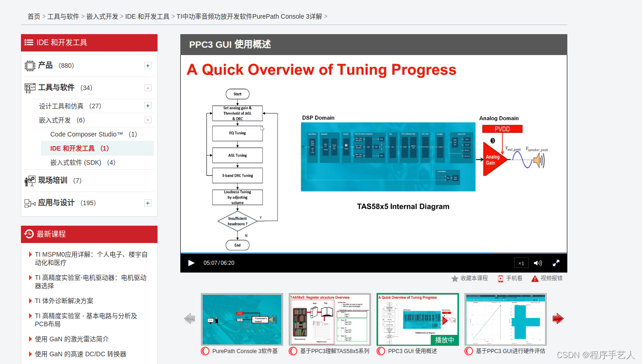Open 使用 GaN 的高速 DC/DC 转换器 course
The image size is (642, 364).
[x=81, y=354]
